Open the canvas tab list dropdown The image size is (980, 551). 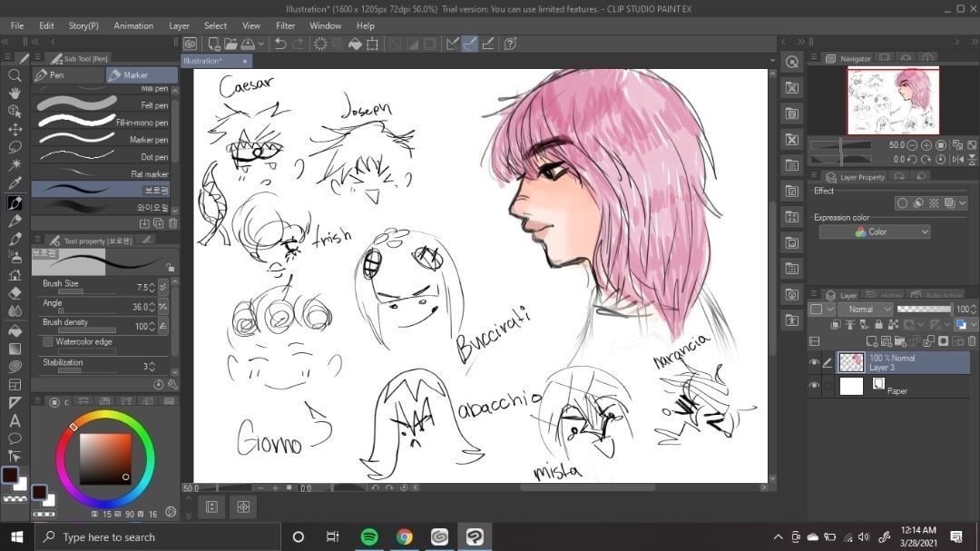click(772, 61)
